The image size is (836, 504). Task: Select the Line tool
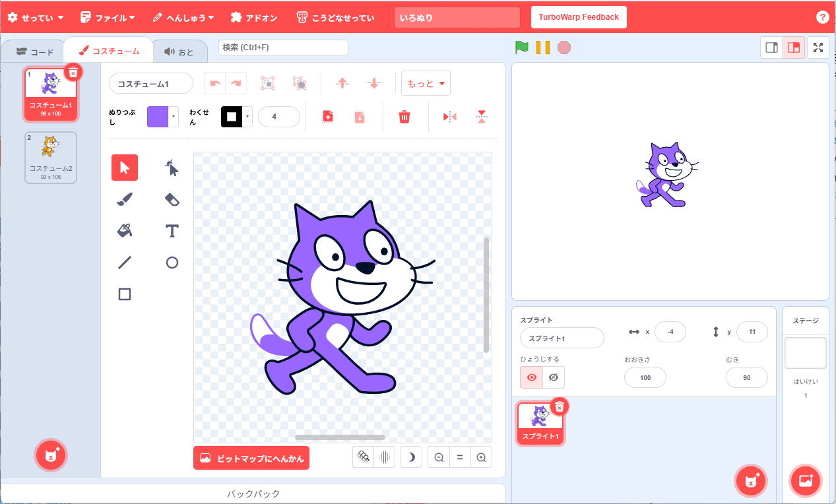(x=125, y=263)
